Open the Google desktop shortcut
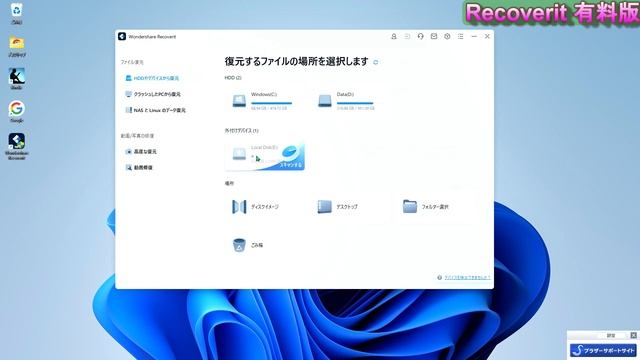Image resolution: width=640 pixels, height=360 pixels. (17, 111)
